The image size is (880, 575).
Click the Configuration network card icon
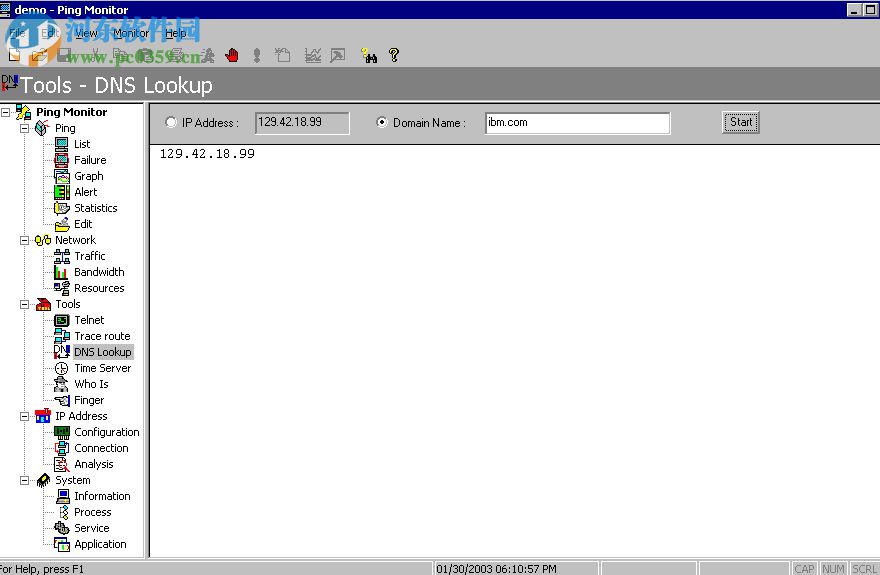click(x=62, y=433)
